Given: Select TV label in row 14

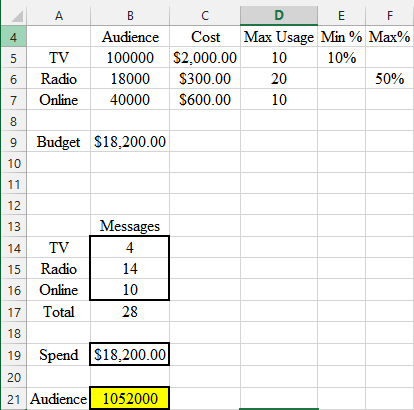Looking at the screenshot, I should pos(59,248).
